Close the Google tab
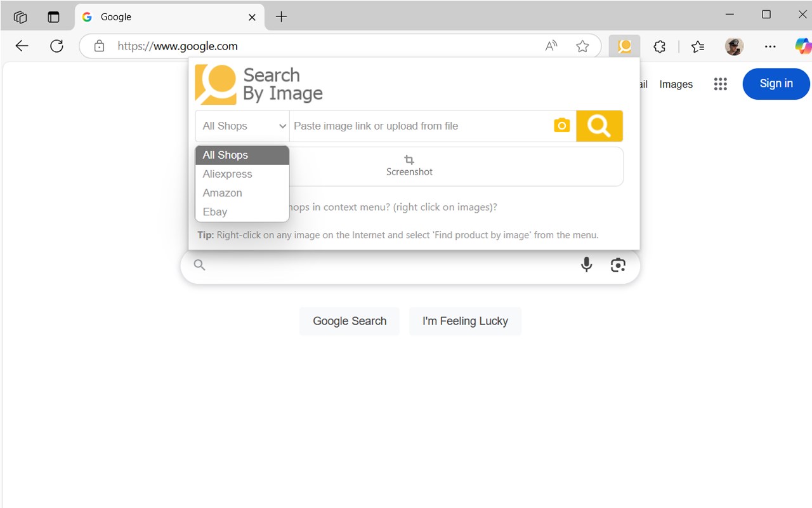Image resolution: width=812 pixels, height=508 pixels. click(x=252, y=17)
